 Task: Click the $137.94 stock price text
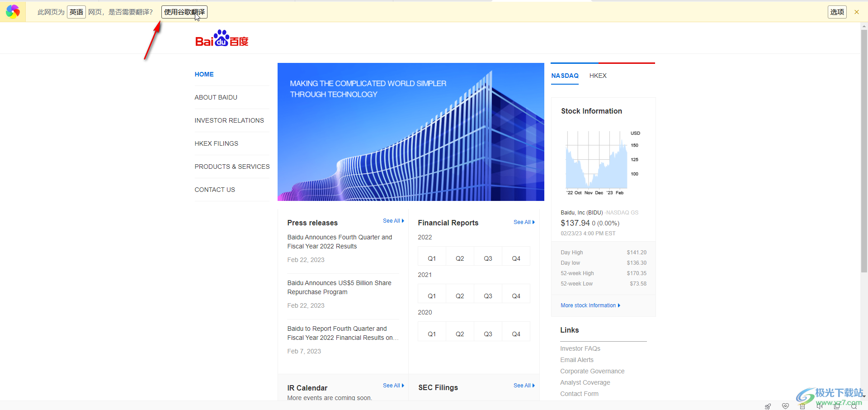click(x=575, y=223)
